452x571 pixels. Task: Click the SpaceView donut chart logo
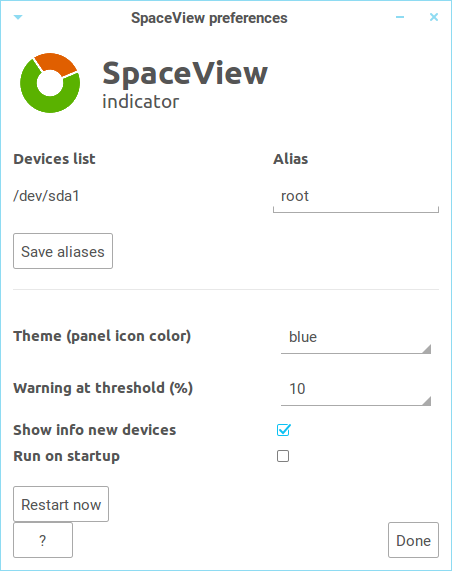pyautogui.click(x=50, y=83)
